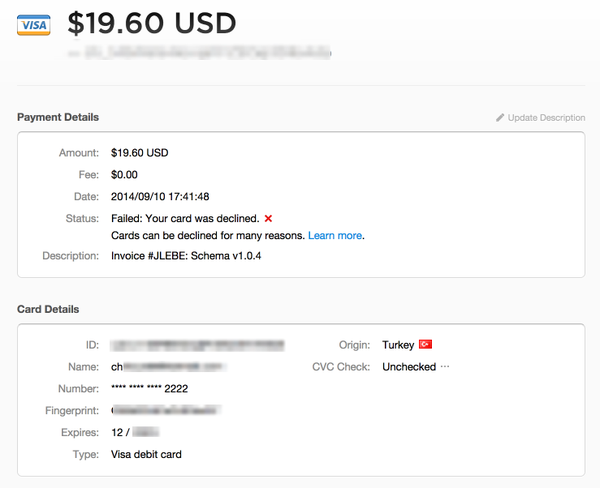Click the card holder name field value
The height and width of the screenshot is (488, 600).
[168, 367]
